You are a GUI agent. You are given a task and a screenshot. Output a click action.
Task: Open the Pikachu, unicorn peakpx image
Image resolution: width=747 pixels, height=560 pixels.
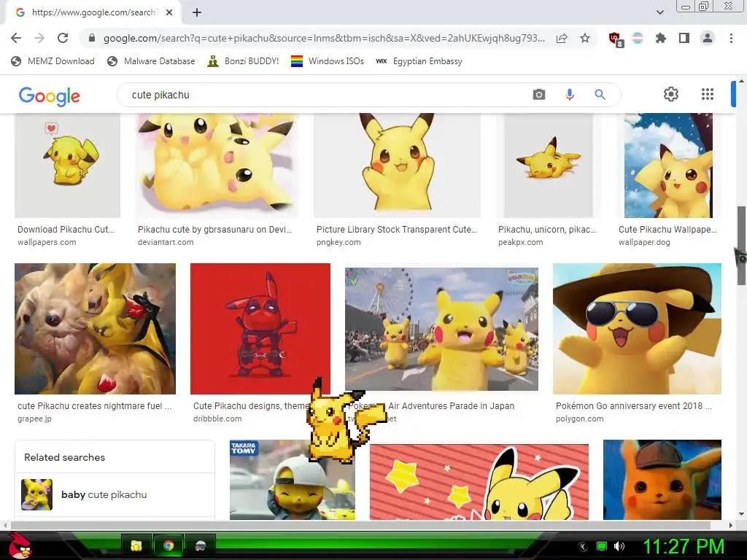pyautogui.click(x=549, y=166)
